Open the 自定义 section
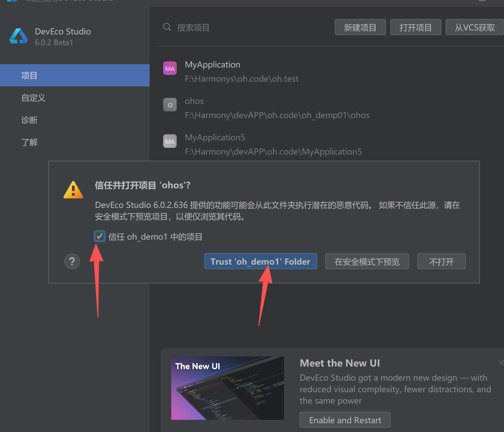The width and height of the screenshot is (504, 432). click(x=33, y=98)
